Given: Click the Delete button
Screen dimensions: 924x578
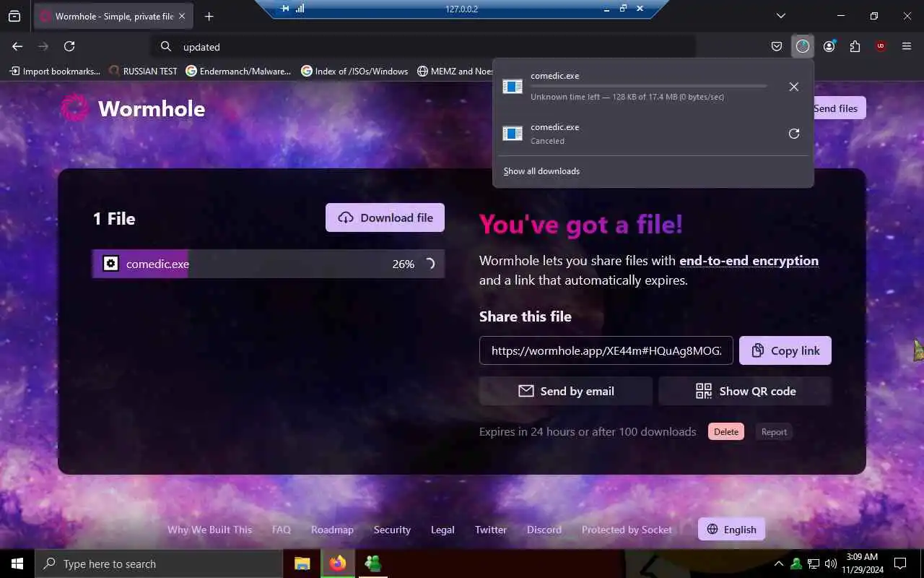Looking at the screenshot, I should pos(726,432).
